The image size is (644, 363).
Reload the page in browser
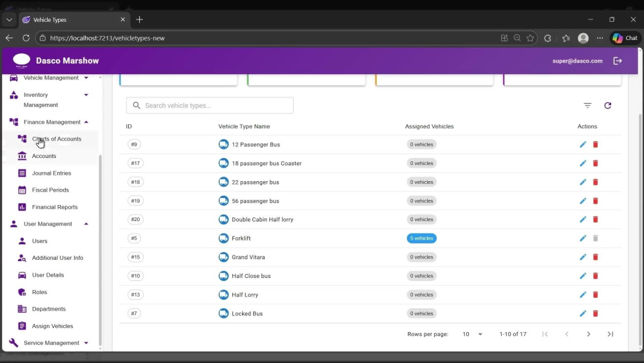click(26, 38)
